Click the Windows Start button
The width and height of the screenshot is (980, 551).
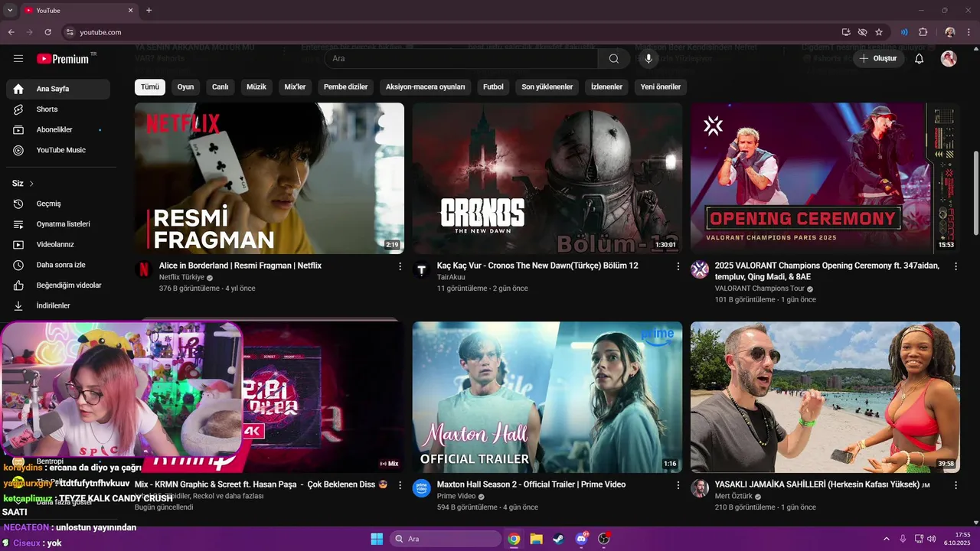click(x=377, y=539)
